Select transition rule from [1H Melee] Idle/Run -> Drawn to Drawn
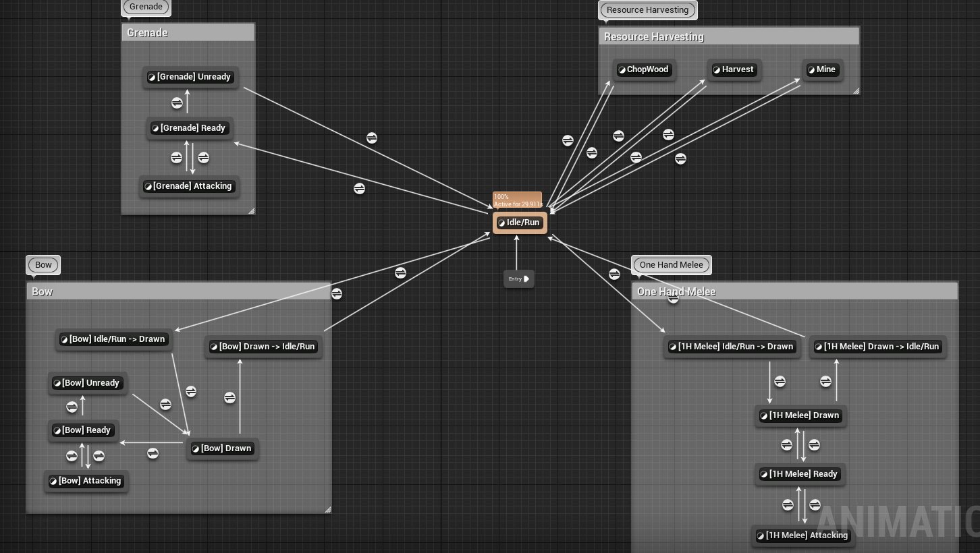The image size is (980, 553). 780,382
